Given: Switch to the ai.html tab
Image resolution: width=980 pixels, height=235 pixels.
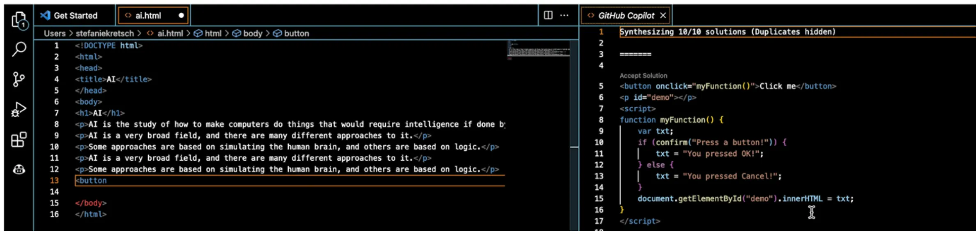Looking at the screenshot, I should pos(153,16).
